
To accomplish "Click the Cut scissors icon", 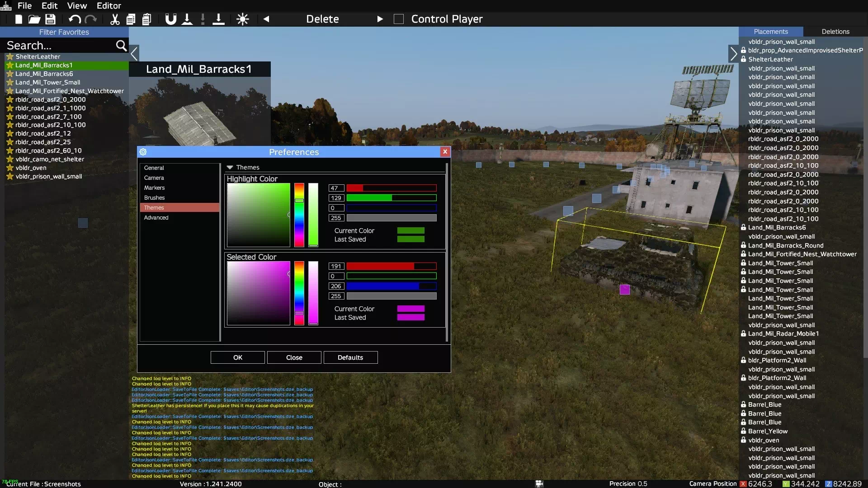I will (x=115, y=19).
